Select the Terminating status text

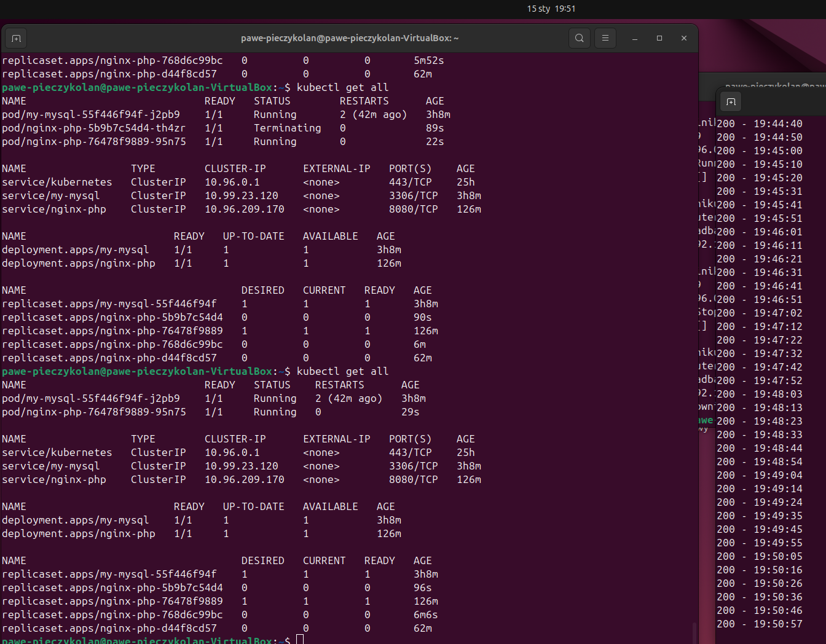[288, 128]
